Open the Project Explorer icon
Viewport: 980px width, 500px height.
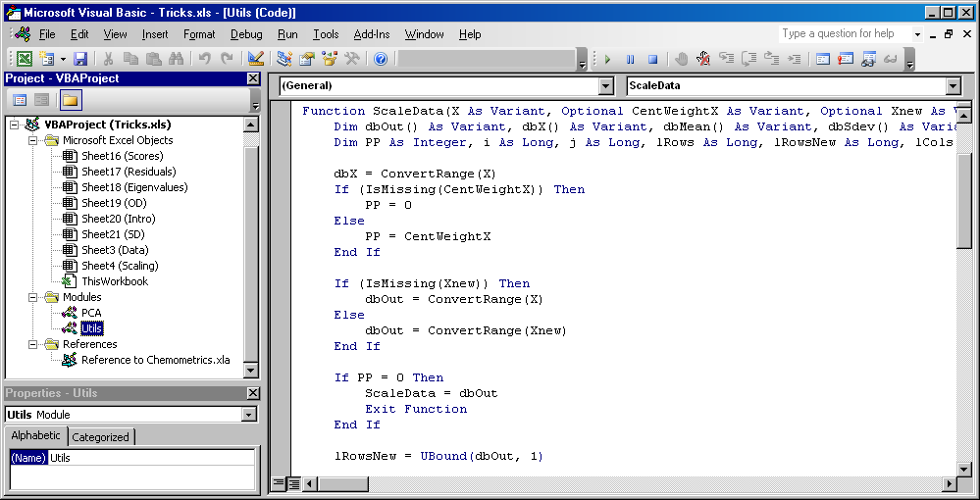point(284,59)
